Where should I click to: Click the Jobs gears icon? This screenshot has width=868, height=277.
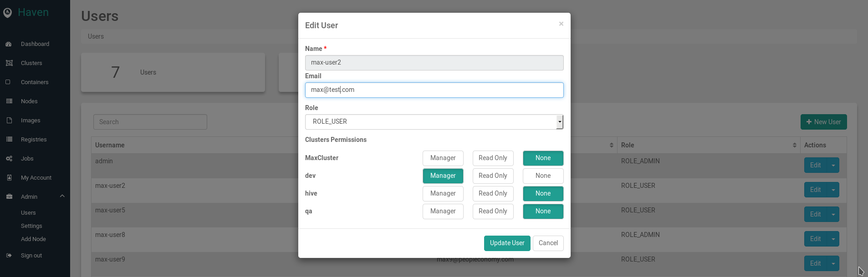tap(9, 159)
